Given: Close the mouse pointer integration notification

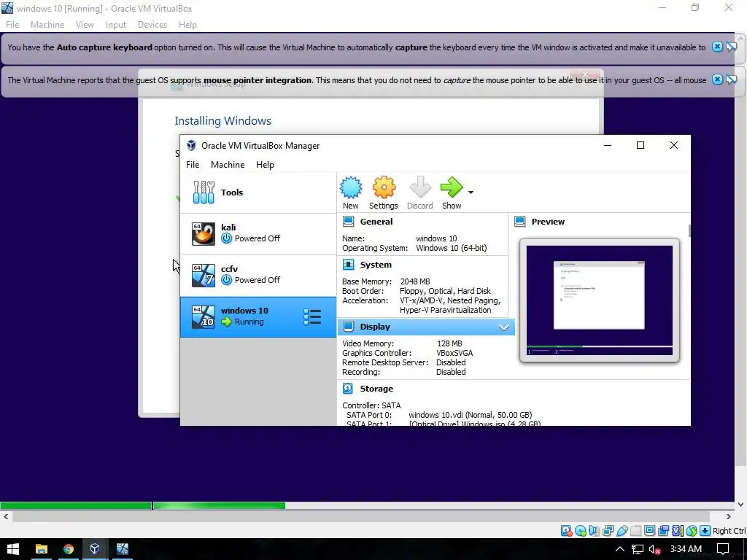Looking at the screenshot, I should (717, 79).
